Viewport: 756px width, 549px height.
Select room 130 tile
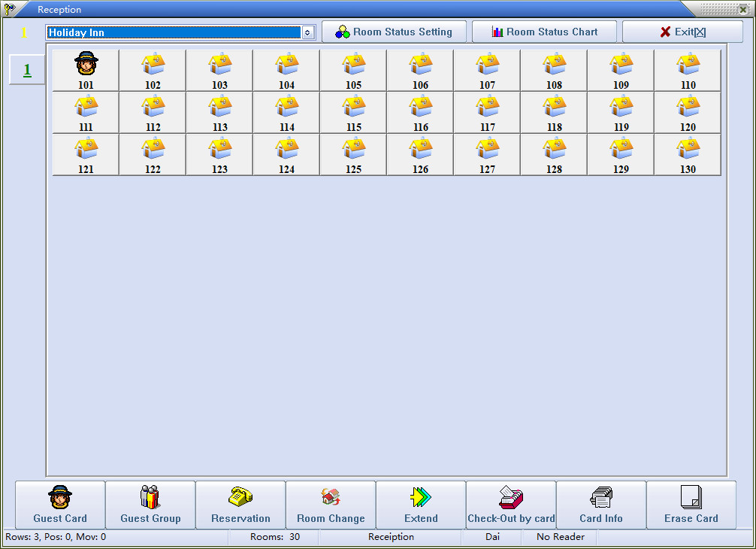click(x=688, y=155)
